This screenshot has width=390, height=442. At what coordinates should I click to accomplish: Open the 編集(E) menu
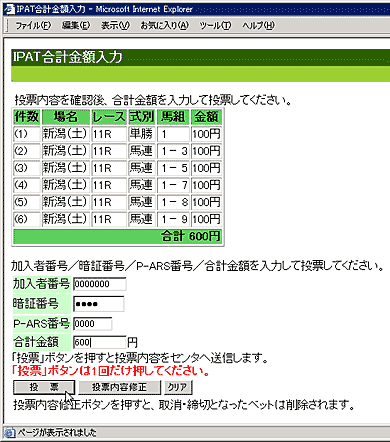(76, 25)
